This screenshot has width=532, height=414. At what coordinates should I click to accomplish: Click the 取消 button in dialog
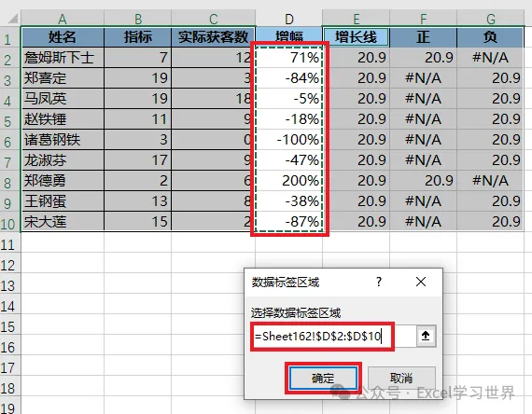tap(401, 378)
